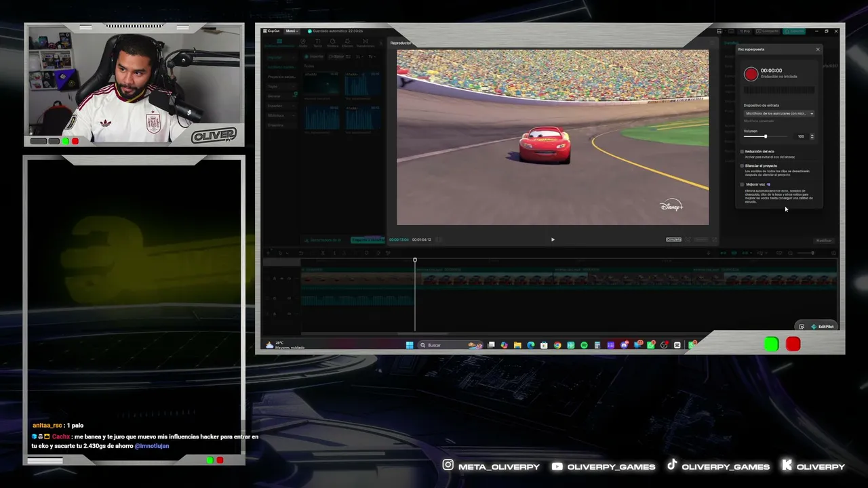Open the Copilot icon on taskbar
The height and width of the screenshot is (488, 868).
coord(504,345)
